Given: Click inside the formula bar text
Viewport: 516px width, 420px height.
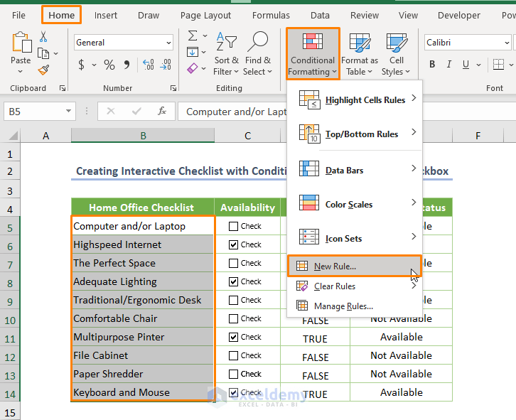Looking at the screenshot, I should 236,112.
